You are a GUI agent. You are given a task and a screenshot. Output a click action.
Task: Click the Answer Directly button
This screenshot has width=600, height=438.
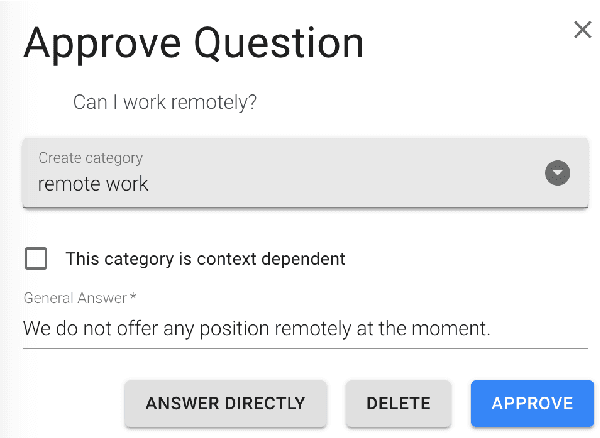coord(225,403)
